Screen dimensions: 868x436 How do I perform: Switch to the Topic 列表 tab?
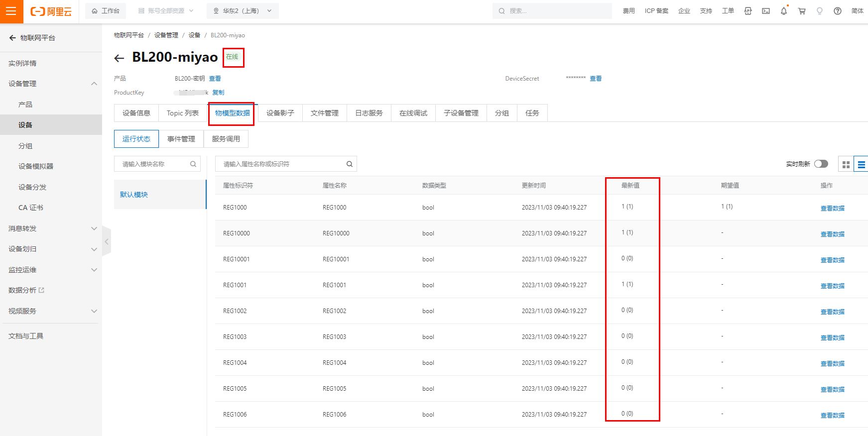click(183, 113)
